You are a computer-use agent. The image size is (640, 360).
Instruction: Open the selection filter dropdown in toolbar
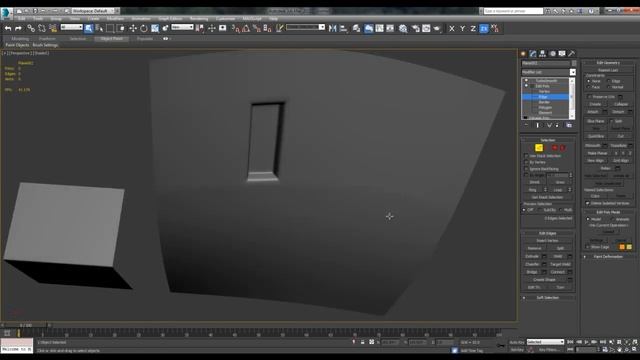[71, 27]
